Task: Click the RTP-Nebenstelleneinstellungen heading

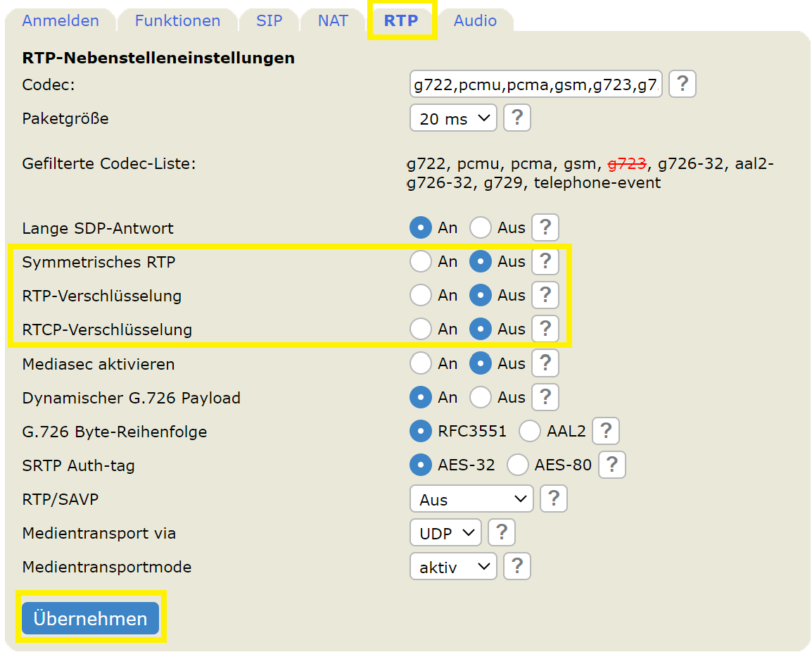Action: [158, 58]
